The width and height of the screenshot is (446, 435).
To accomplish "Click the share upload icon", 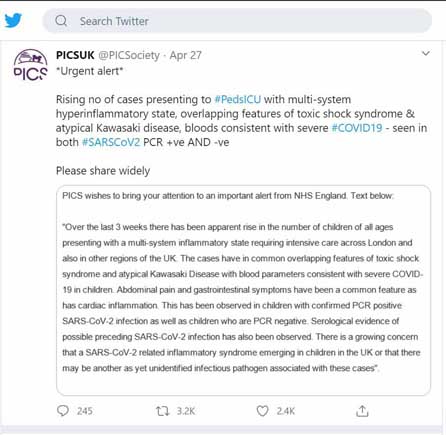I will 362,411.
